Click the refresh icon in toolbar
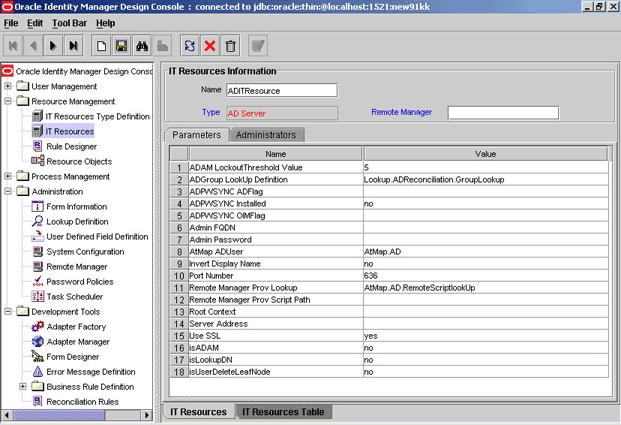 click(190, 46)
